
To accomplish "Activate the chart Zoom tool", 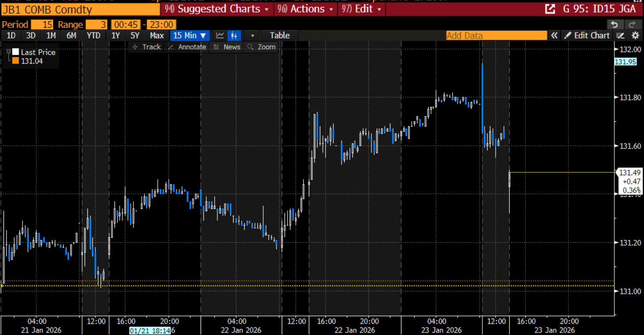I will point(261,47).
